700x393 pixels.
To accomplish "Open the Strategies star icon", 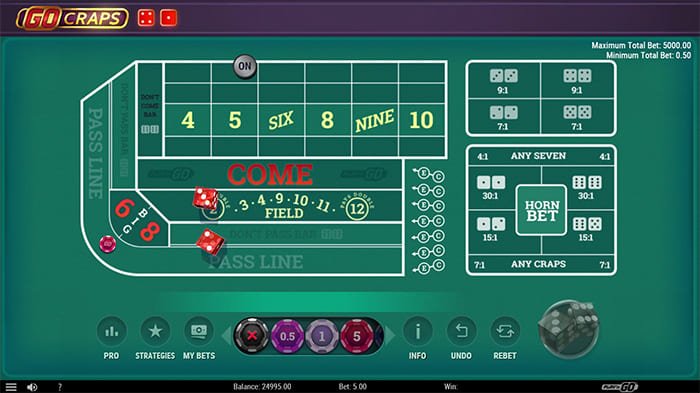I will point(155,331).
